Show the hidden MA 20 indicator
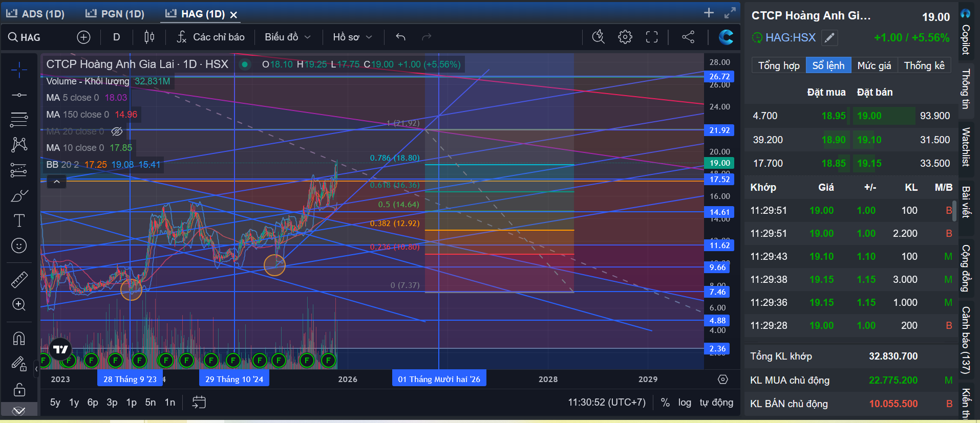 (117, 131)
